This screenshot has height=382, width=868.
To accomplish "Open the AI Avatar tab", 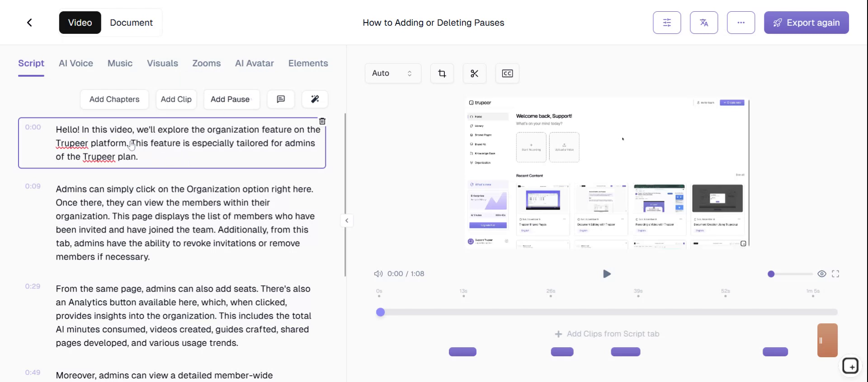I will 255,63.
